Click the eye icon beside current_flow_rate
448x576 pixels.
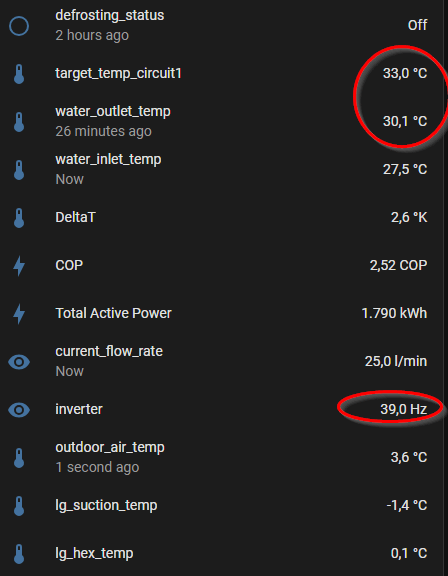pyautogui.click(x=19, y=362)
